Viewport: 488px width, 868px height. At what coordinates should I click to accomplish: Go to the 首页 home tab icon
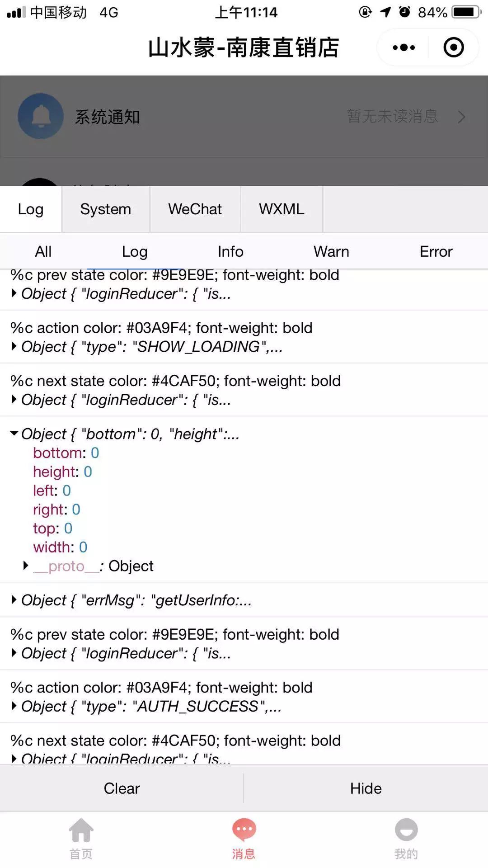pyautogui.click(x=81, y=831)
